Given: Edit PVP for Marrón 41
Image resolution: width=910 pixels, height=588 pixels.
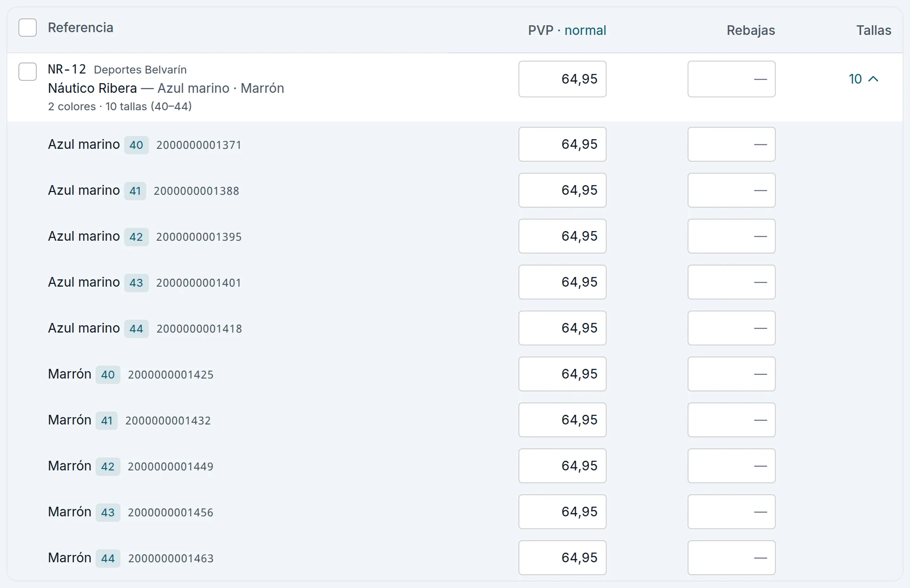Looking at the screenshot, I should [x=563, y=420].
